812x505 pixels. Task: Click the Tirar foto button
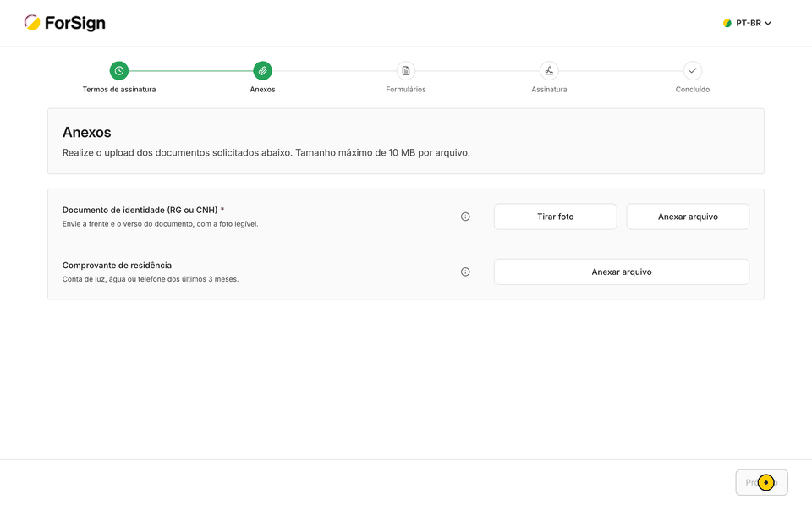tap(555, 217)
